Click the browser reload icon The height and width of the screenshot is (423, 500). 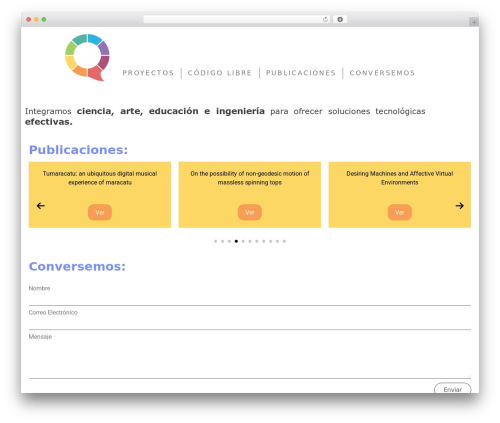pos(325,19)
